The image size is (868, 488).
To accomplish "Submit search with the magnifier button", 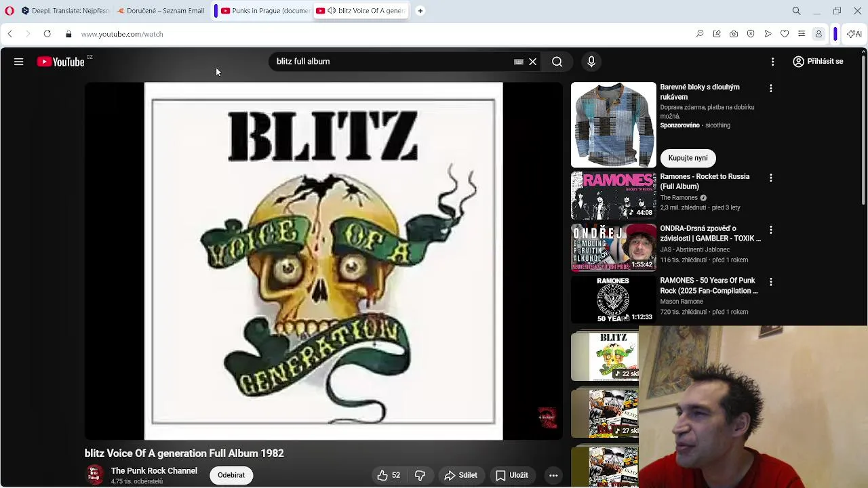I will click(x=557, y=62).
